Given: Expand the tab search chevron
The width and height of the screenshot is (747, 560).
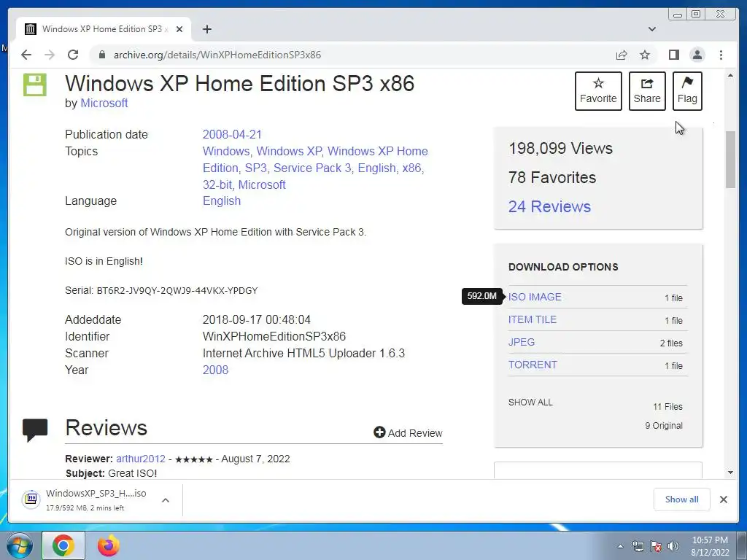Looking at the screenshot, I should (652, 29).
